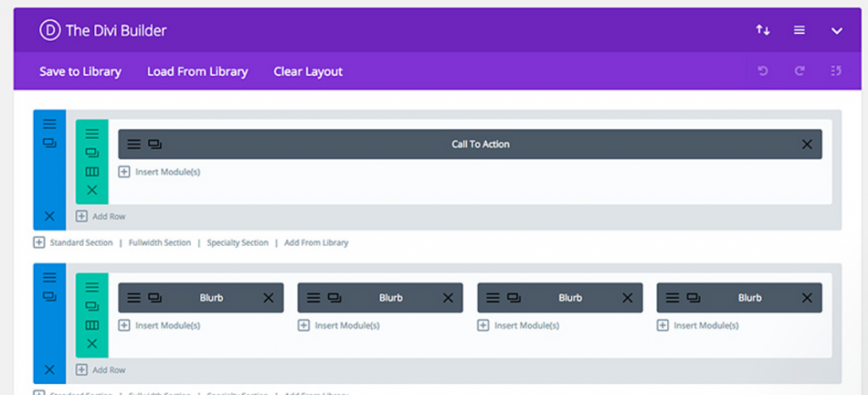Remove the third Blurb module
The height and width of the screenshot is (395, 868).
click(627, 298)
